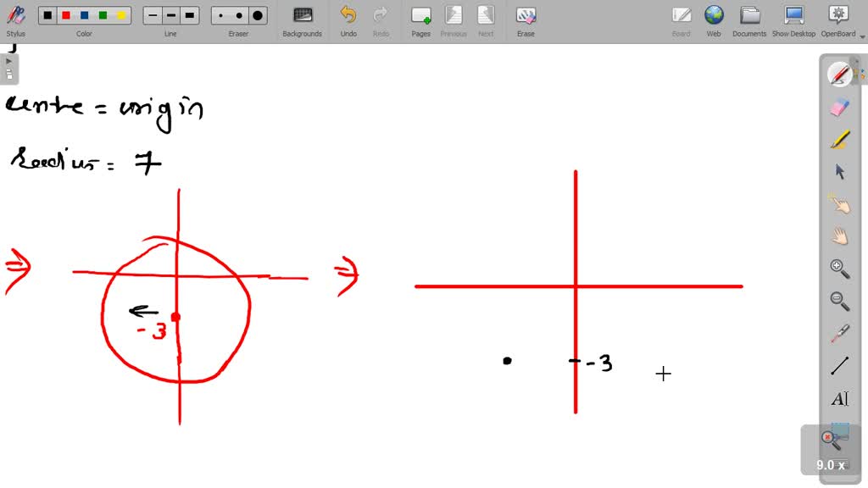Select the Highlighter tool on the right palette
Screen dimensions: 868x488
pyautogui.click(x=839, y=138)
